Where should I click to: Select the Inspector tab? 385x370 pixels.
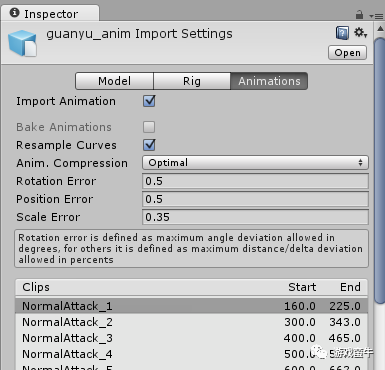pyautogui.click(x=50, y=14)
